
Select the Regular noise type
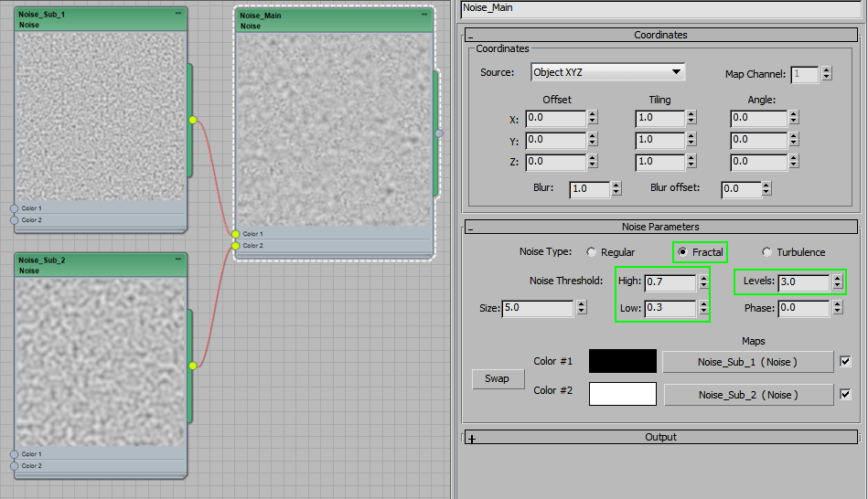pos(591,252)
